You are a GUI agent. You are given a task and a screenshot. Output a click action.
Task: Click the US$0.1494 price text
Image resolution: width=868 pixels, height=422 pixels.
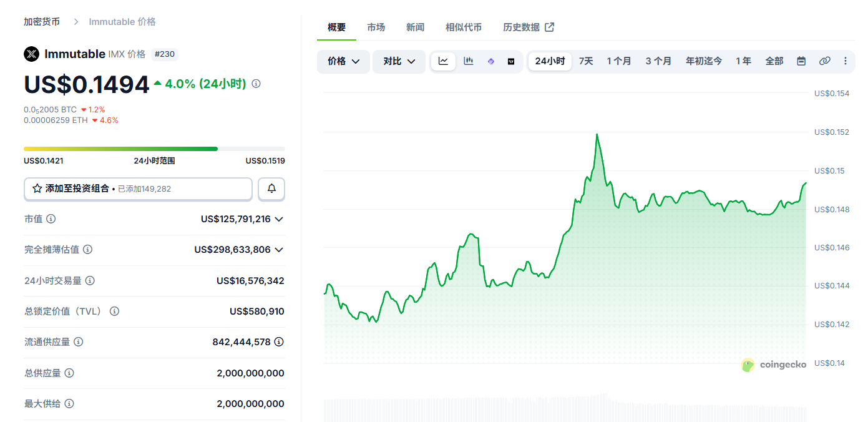pyautogui.click(x=87, y=84)
